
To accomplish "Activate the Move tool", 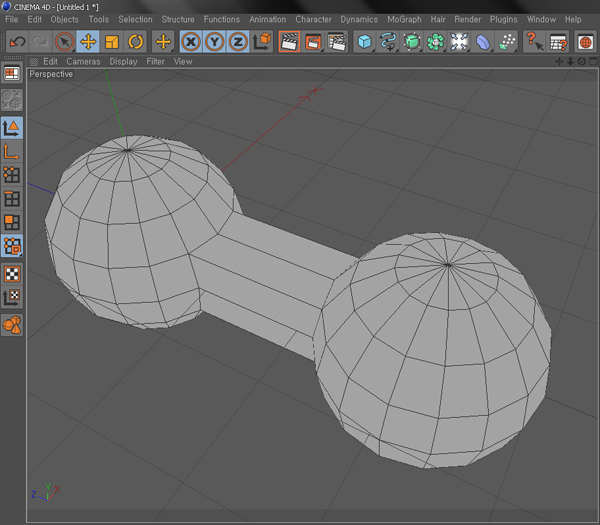I will point(88,41).
